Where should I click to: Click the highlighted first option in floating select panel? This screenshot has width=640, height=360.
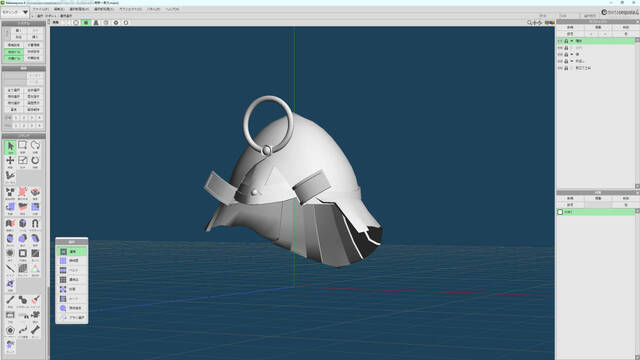coord(71,252)
